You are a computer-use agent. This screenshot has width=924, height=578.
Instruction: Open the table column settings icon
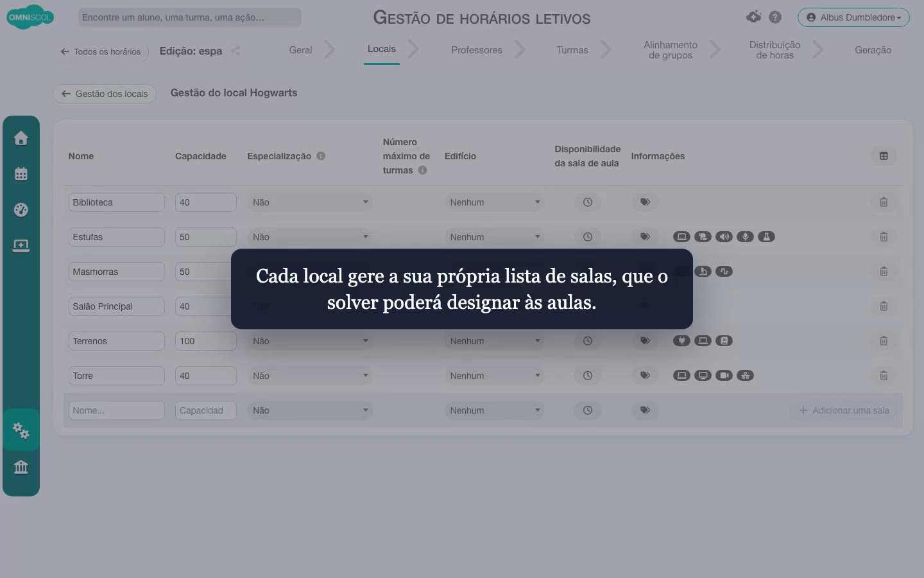pyautogui.click(x=884, y=156)
